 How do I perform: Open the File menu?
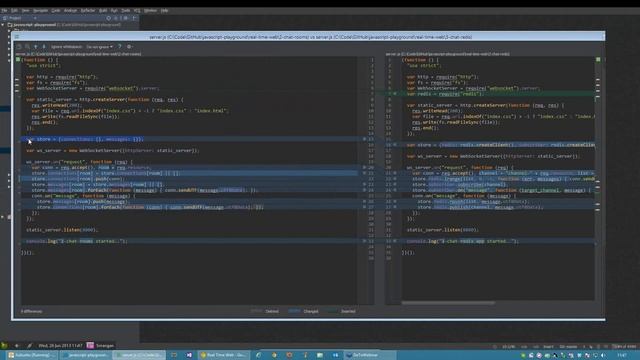(4, 11)
